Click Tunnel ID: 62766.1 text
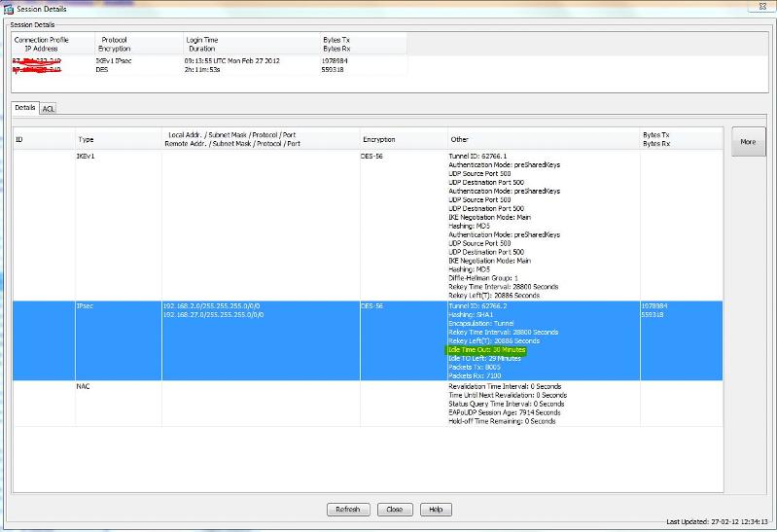Image resolution: width=777 pixels, height=532 pixels. 477,157
